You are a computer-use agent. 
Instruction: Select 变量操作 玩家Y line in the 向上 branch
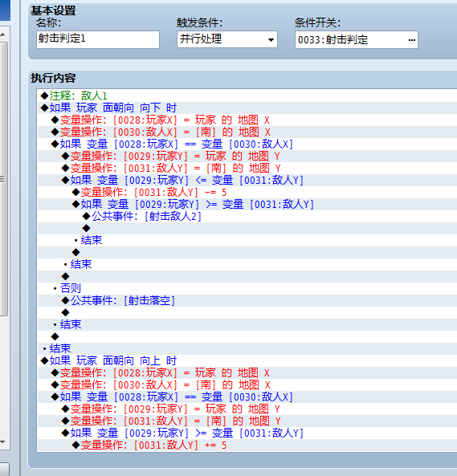click(x=247, y=409)
